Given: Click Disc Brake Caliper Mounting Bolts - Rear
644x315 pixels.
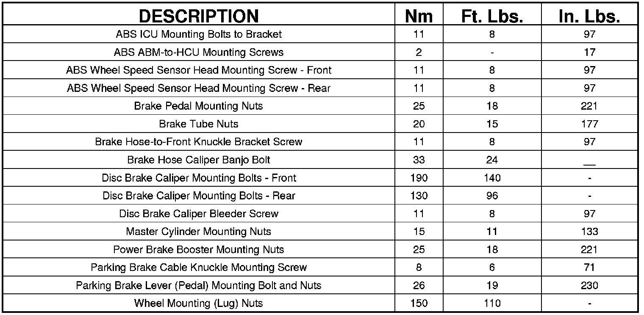Looking at the screenshot, I should click(x=198, y=196).
